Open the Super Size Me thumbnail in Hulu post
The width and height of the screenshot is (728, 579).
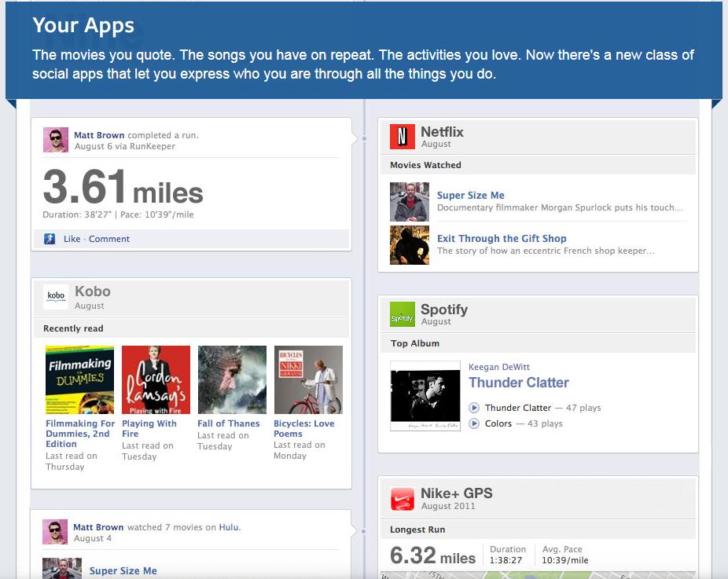(x=62, y=568)
